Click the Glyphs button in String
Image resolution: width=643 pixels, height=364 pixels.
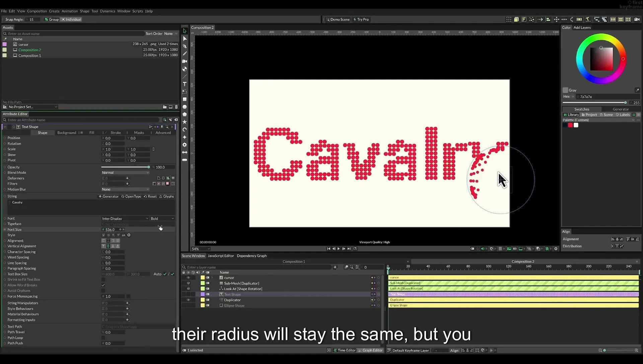(x=166, y=197)
